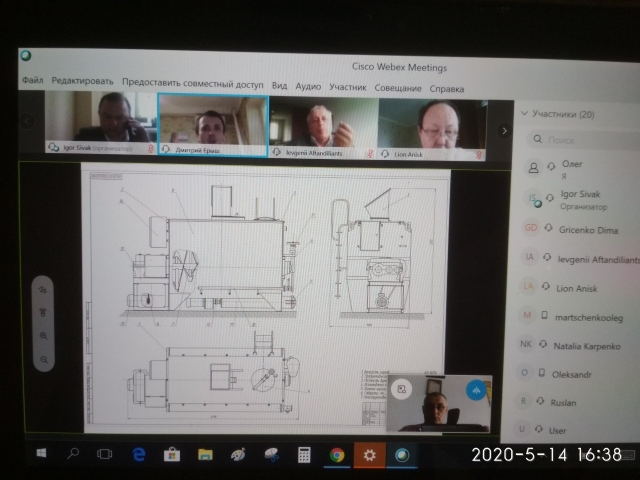Open the Windows Start menu
The width and height of the screenshot is (640, 480).
42,453
